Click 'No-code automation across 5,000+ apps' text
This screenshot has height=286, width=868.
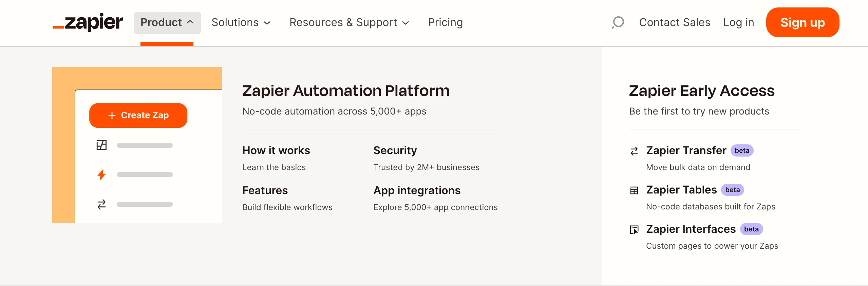[334, 111]
